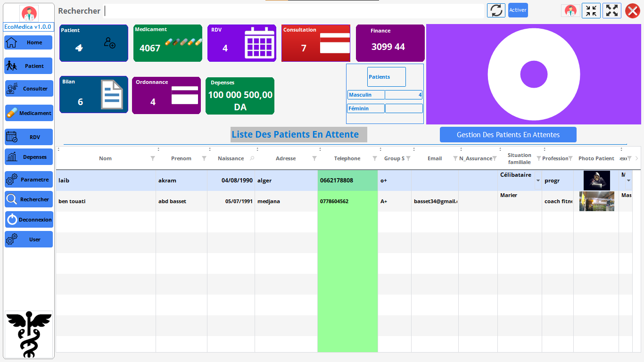This screenshot has height=362, width=644.
Task: Expand the Célibataire situation familiale dropdown
Action: (x=538, y=181)
